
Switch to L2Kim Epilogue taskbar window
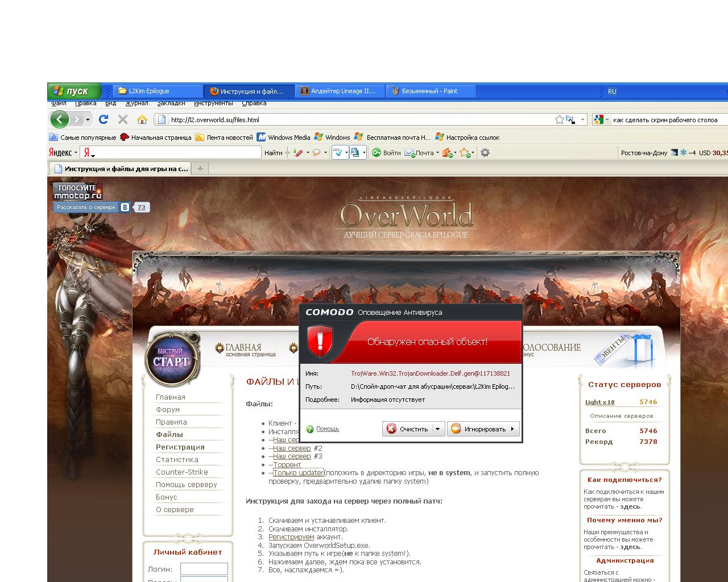[158, 91]
